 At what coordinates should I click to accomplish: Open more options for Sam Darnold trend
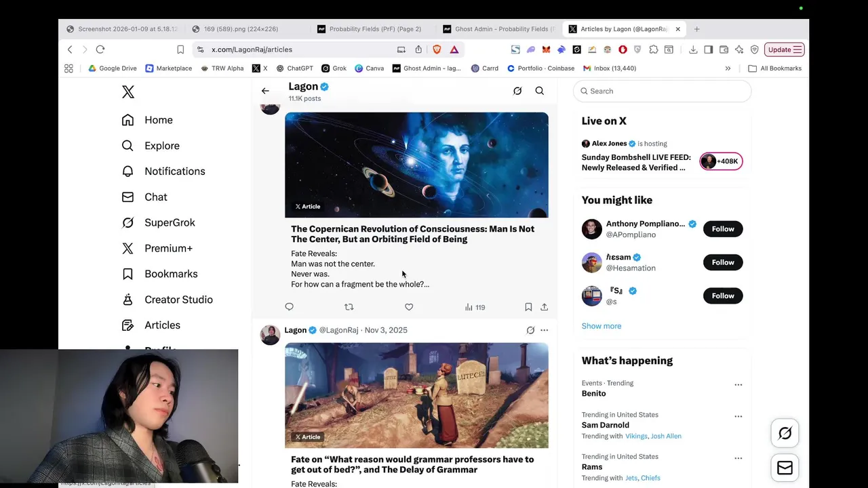[x=738, y=416]
